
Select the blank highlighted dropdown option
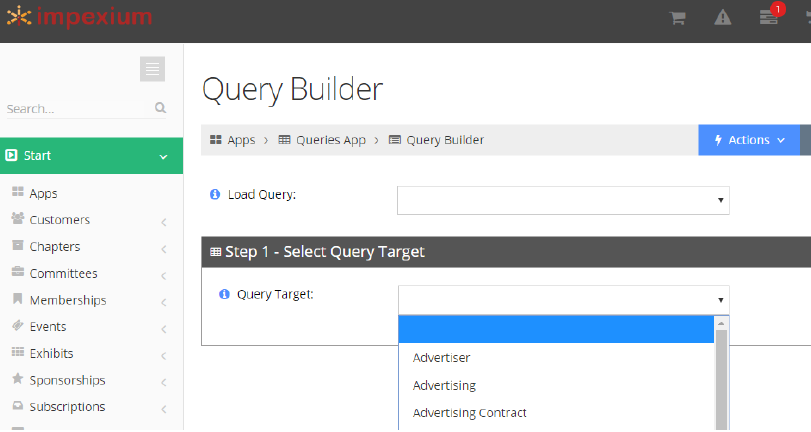point(556,330)
